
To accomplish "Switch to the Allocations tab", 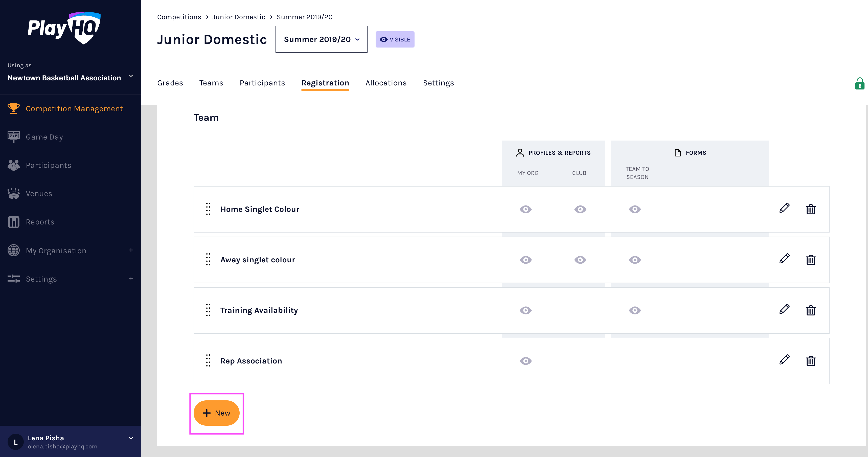I will (386, 83).
